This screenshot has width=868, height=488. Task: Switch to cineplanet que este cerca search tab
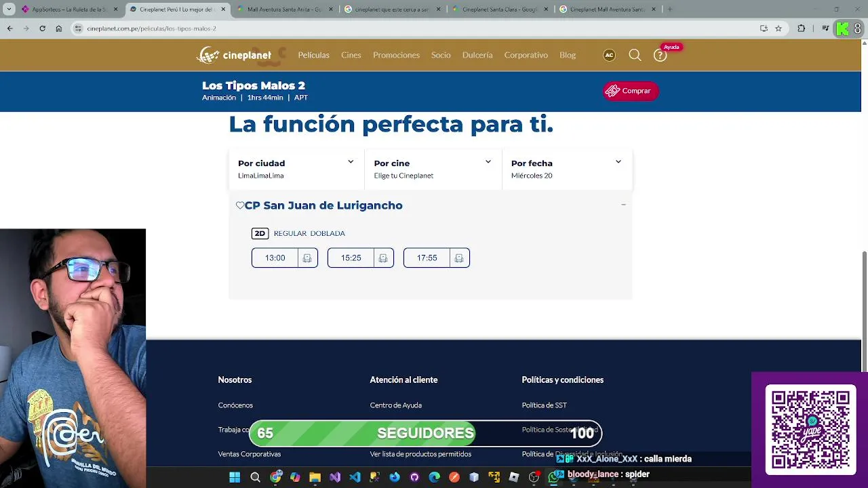391,9
